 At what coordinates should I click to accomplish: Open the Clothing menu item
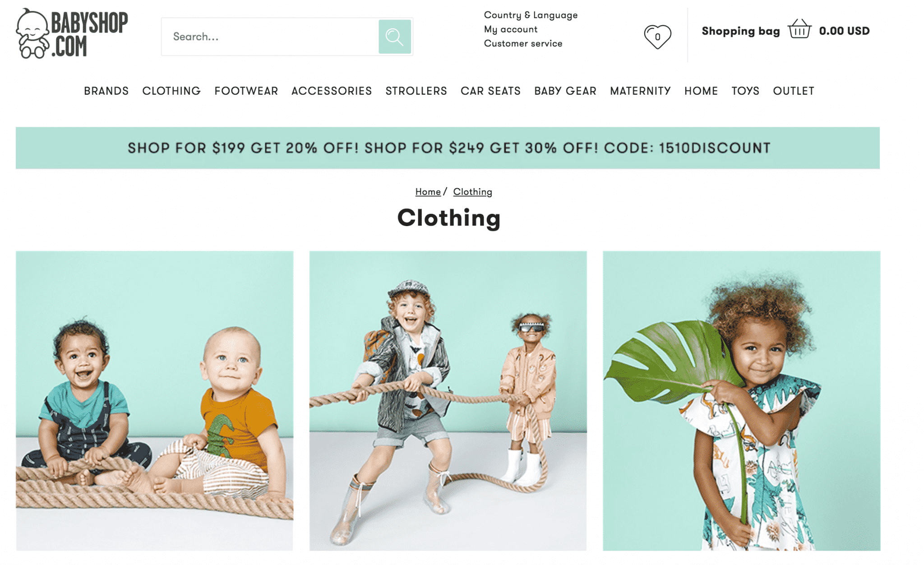[171, 91]
